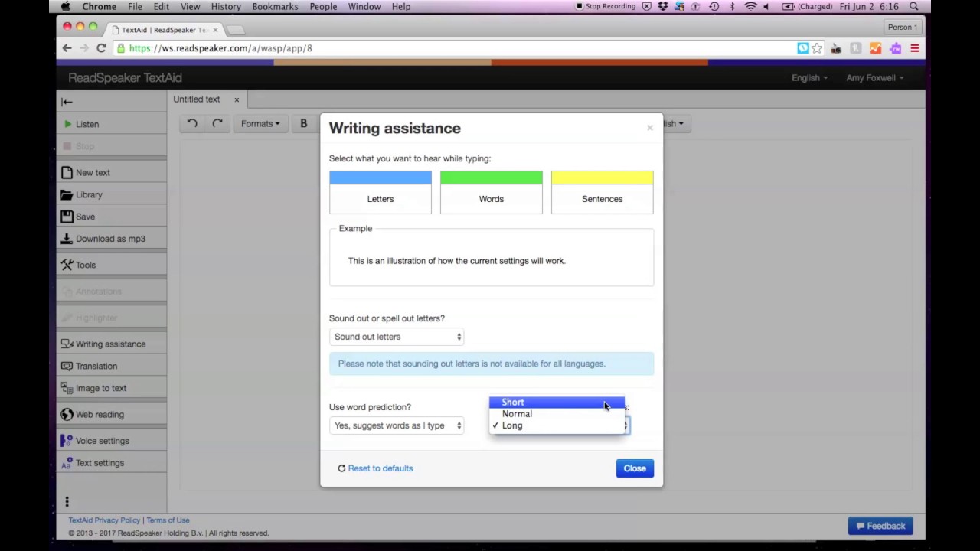
Task: Close the Writing assistance dialog with X
Action: coord(650,128)
